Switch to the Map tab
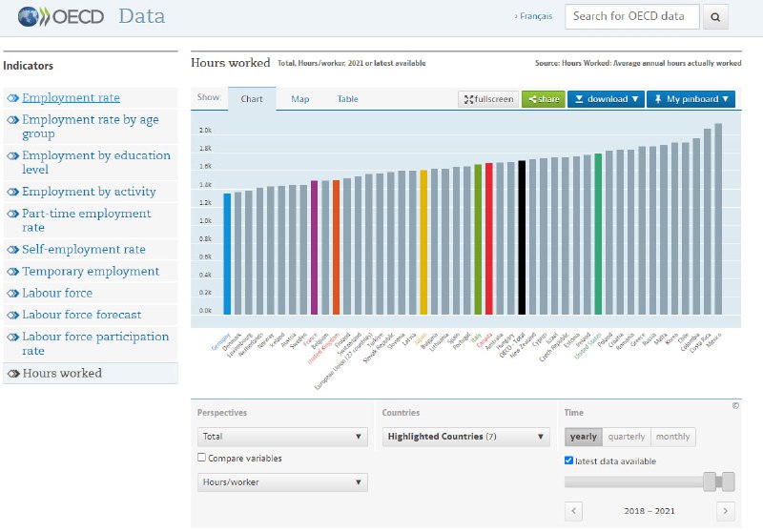The height and width of the screenshot is (532, 763). click(x=299, y=99)
